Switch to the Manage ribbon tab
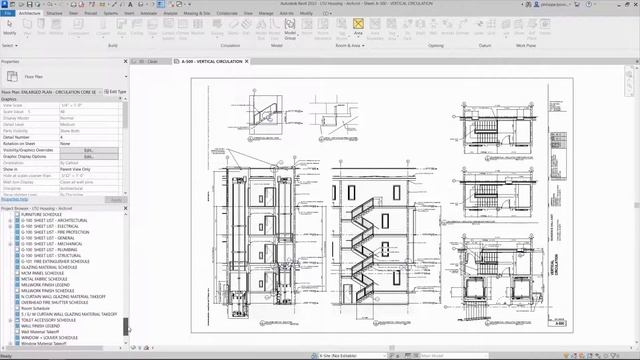Screen dimensions: 640x360 (x=266, y=13)
